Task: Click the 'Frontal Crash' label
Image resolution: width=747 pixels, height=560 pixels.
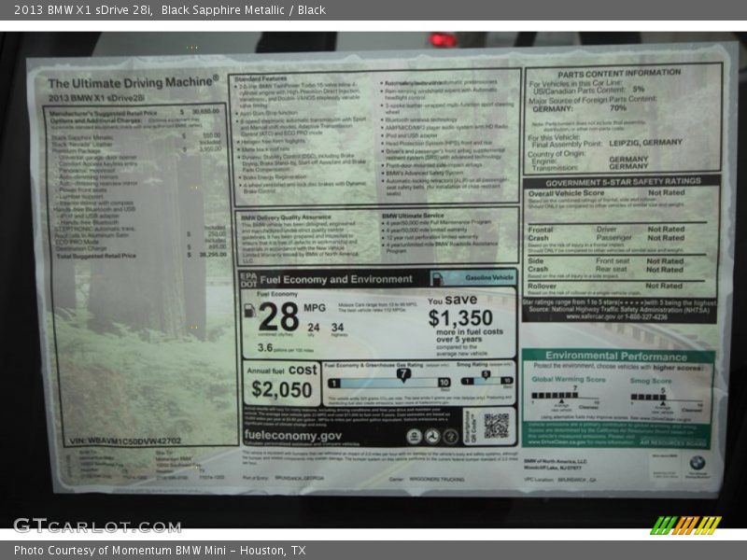Action: pyautogui.click(x=541, y=233)
